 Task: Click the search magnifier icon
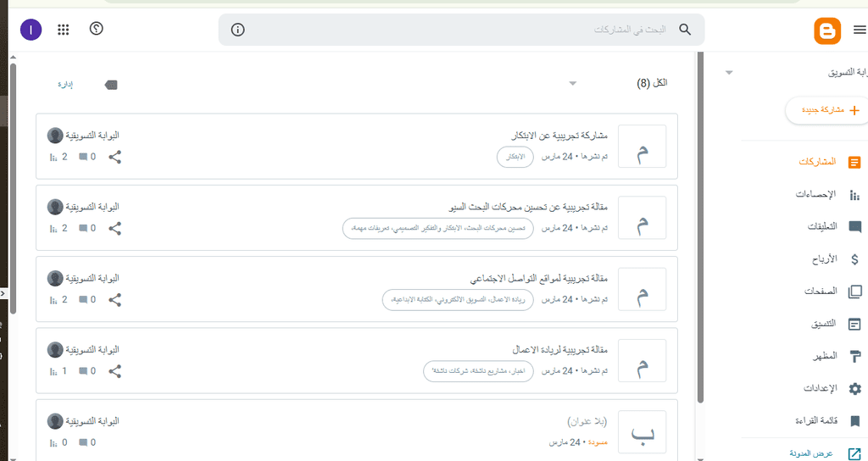click(685, 30)
